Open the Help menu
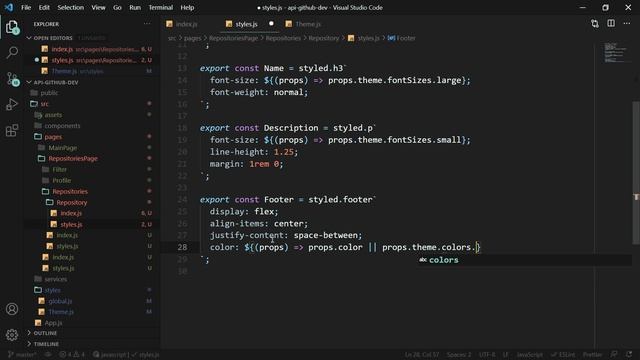Viewport: 640px width, 360px height. coord(187,7)
